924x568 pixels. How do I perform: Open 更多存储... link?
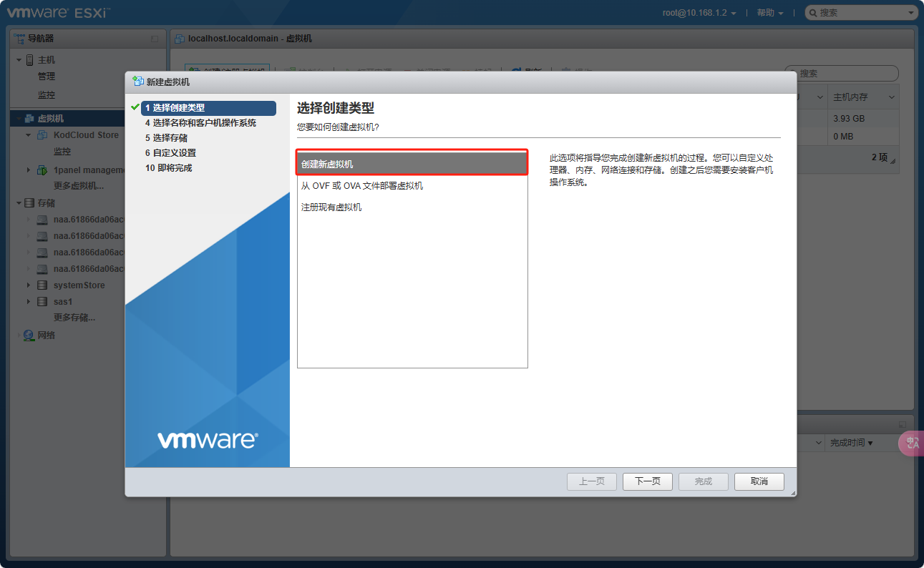[74, 318]
